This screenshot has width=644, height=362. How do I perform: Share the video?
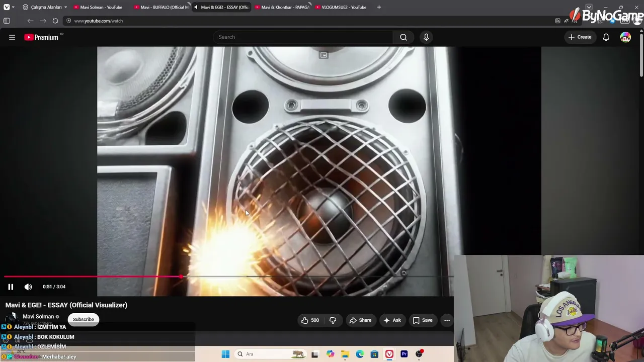[360, 320]
